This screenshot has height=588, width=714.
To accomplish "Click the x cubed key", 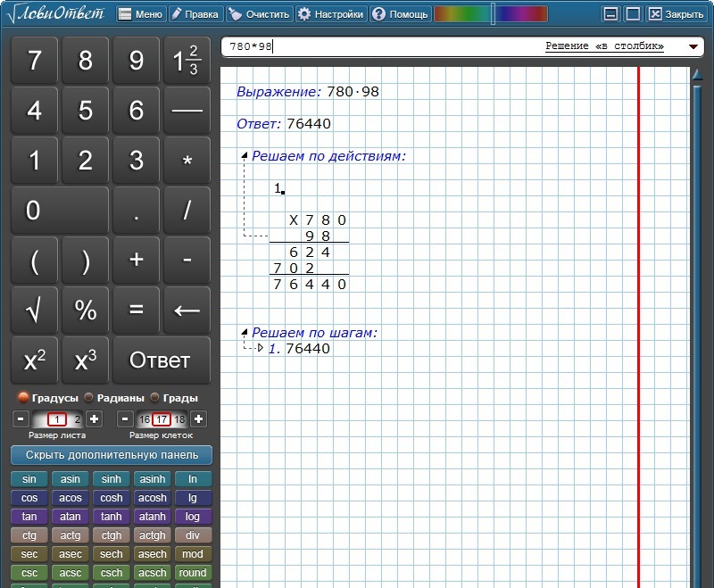I will (x=86, y=360).
